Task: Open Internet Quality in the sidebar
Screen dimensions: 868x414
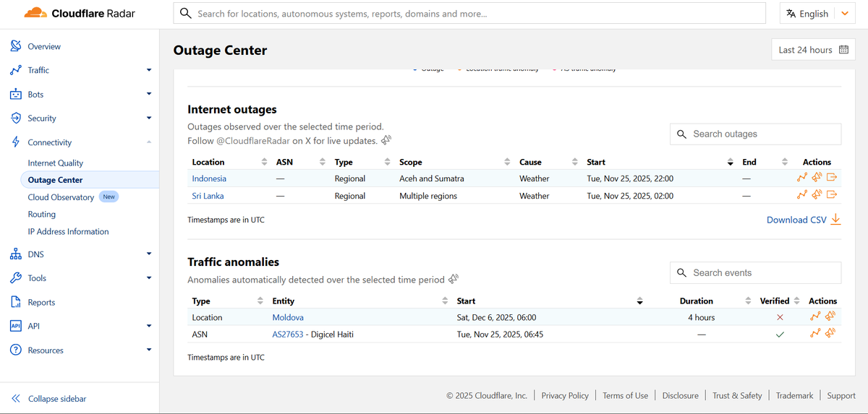Action: [x=56, y=163]
